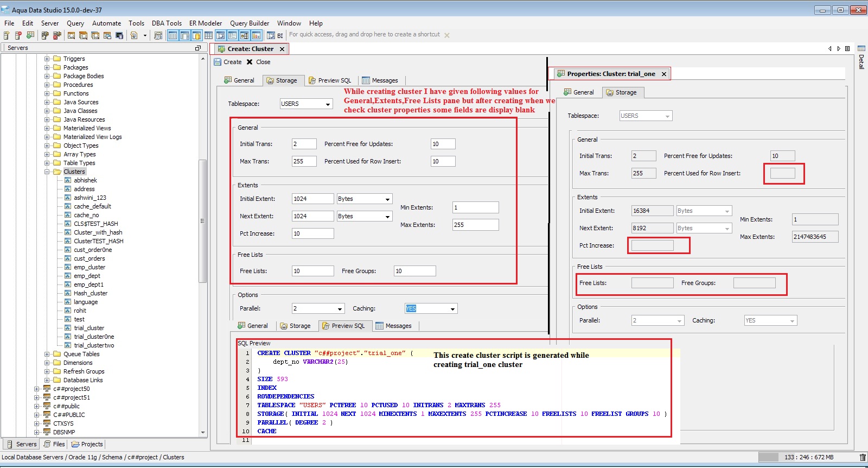Open the DBA Tools menu
The width and height of the screenshot is (868, 468).
point(167,23)
